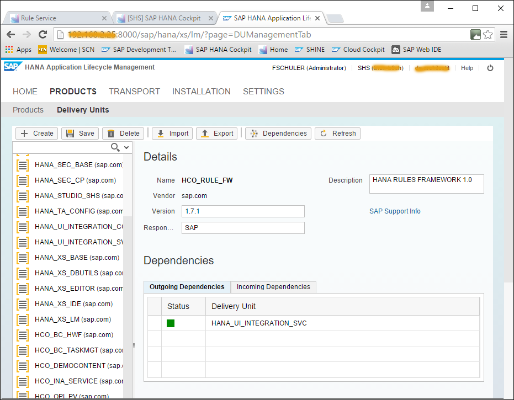This screenshot has height=400, width=514.
Task: Select HANA_SEC_BASE delivery unit icon
Action: point(23,165)
